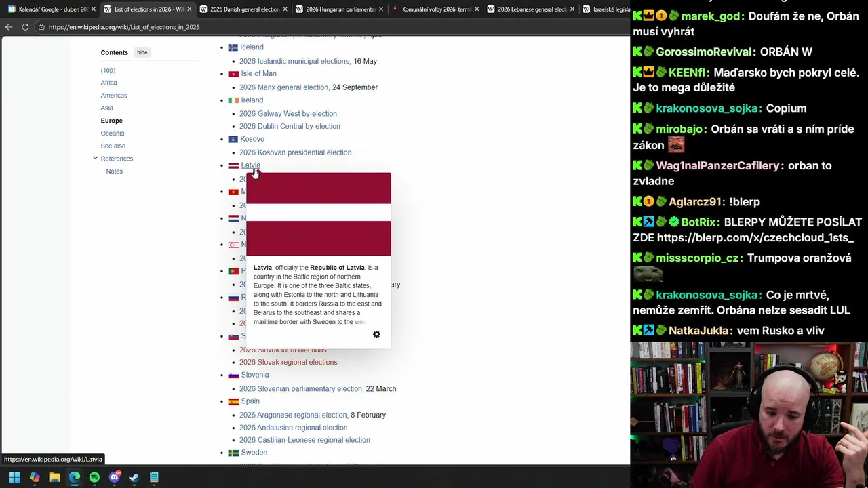The height and width of the screenshot is (488, 868).
Task: Jump to Oceania section in Contents
Action: (113, 134)
